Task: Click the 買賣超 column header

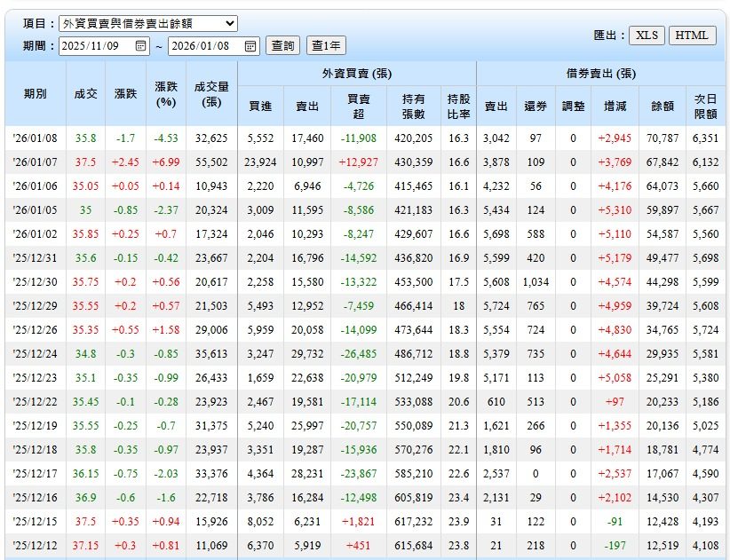Action: [x=359, y=106]
